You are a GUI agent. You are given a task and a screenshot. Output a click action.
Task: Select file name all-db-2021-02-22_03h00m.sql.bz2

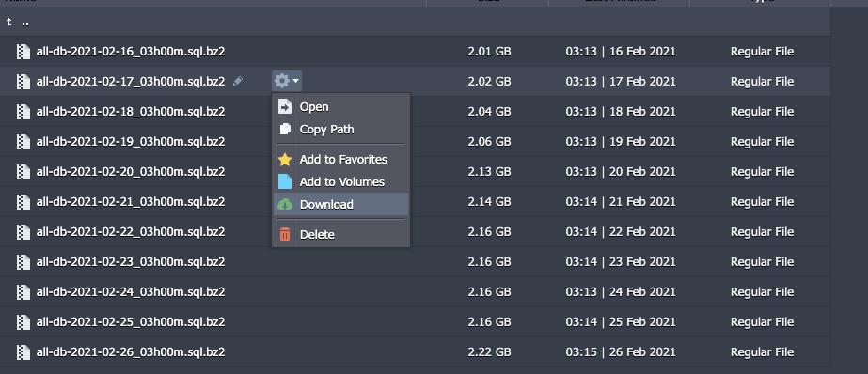pyautogui.click(x=131, y=231)
